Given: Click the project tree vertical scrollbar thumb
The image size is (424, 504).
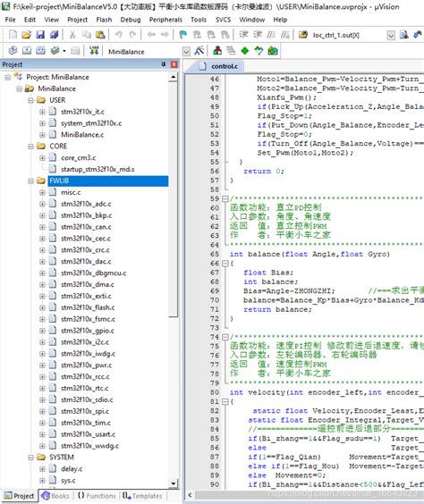Looking at the screenshot, I should click(x=173, y=199).
